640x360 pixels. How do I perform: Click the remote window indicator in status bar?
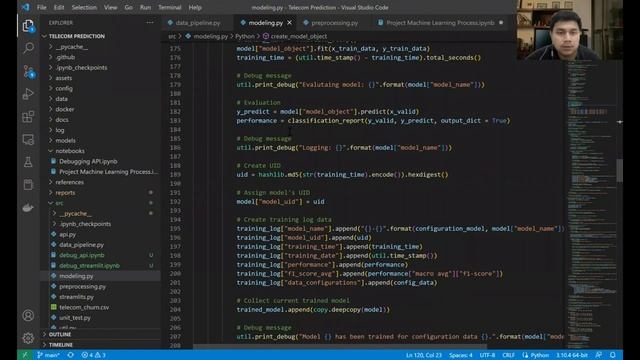25,355
